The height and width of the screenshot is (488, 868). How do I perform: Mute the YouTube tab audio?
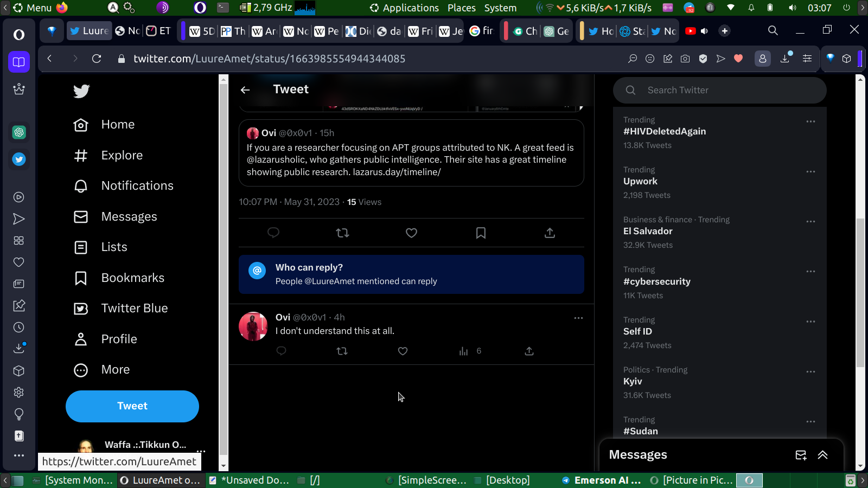pyautogui.click(x=704, y=31)
